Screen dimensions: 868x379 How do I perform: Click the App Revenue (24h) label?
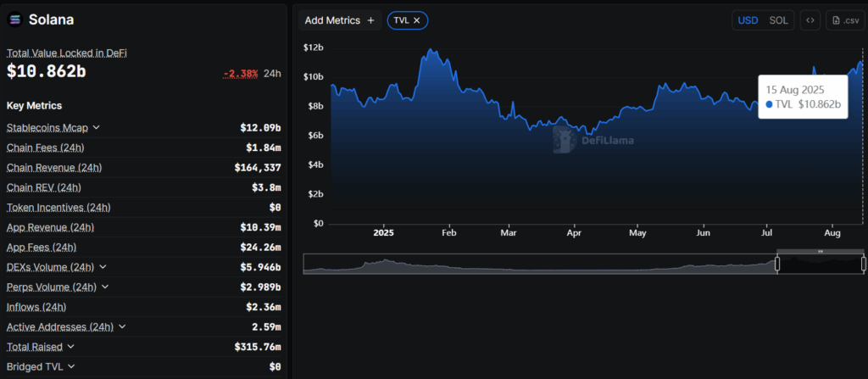tap(50, 227)
